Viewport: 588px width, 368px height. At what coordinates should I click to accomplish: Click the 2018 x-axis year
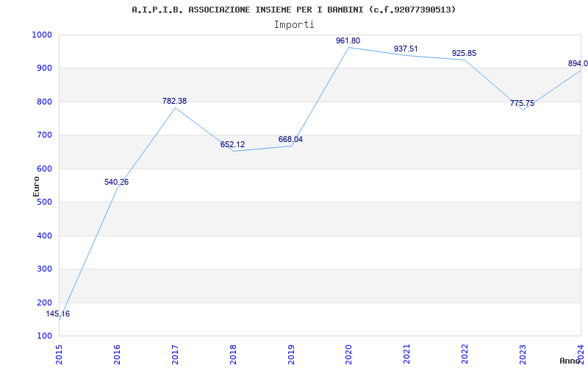[233, 355]
